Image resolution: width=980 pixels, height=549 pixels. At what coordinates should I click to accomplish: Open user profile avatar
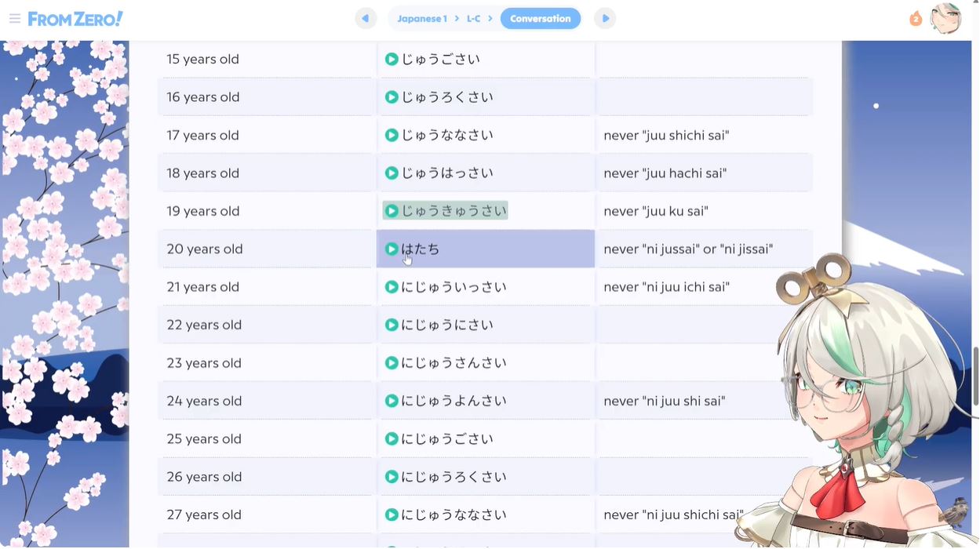point(945,19)
